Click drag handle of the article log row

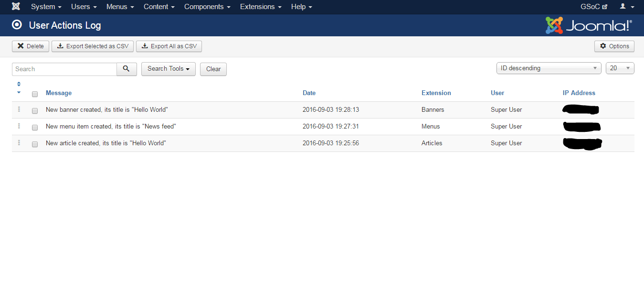coord(19,143)
